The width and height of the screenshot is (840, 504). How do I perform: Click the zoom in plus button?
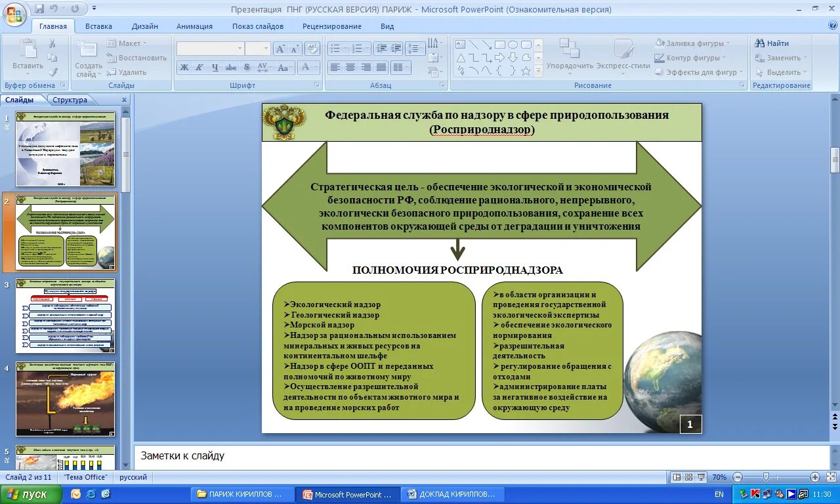(815, 477)
